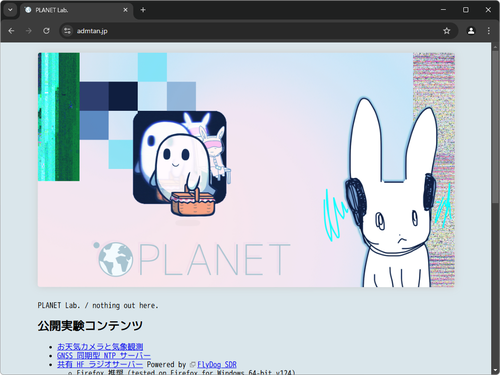
Task: Click the 公開実験コンテンツ heading
Action: tap(90, 326)
